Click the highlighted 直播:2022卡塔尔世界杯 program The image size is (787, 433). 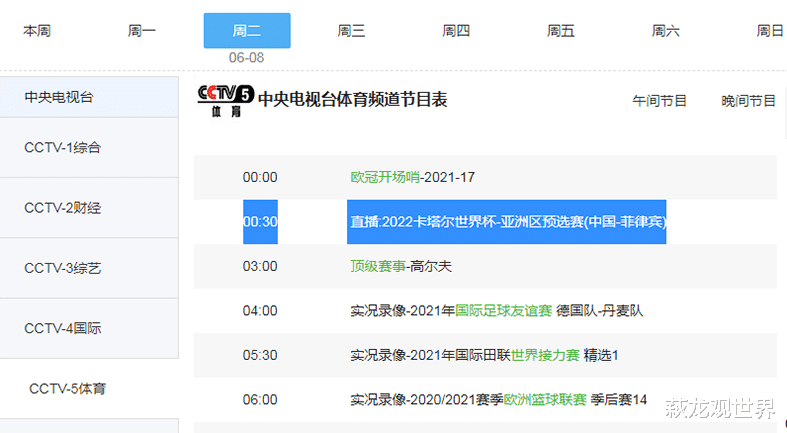click(506, 222)
